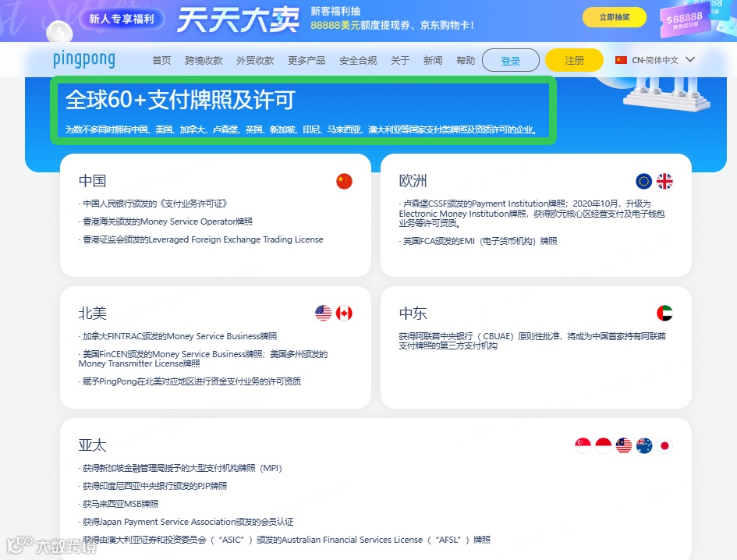
Task: Click the 阿联酋中央银行 CBUAE paragraph
Action: (x=532, y=341)
